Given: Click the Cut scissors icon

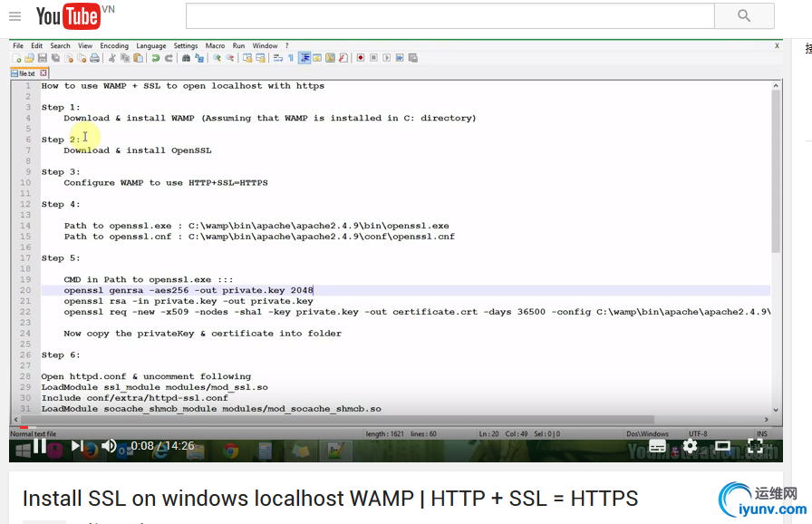Looking at the screenshot, I should [x=111, y=58].
